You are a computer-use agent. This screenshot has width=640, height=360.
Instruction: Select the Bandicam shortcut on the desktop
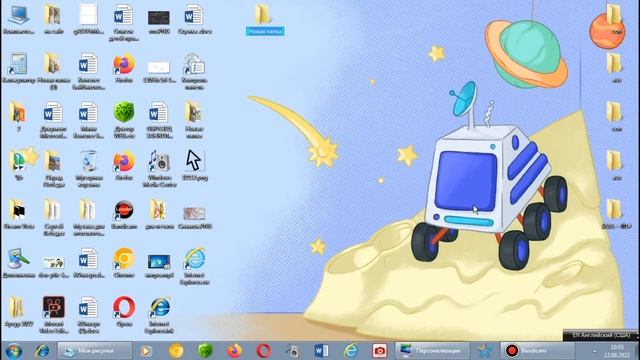click(124, 214)
